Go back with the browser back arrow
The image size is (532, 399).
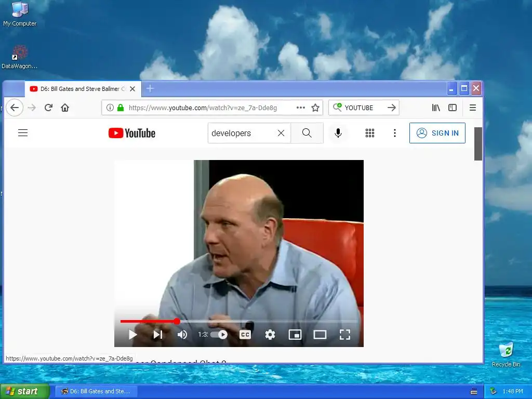tap(14, 108)
